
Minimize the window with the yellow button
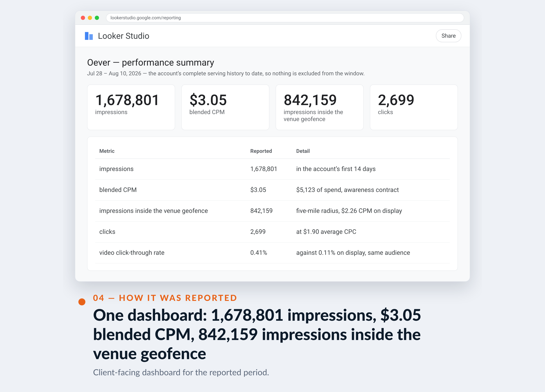click(x=90, y=18)
